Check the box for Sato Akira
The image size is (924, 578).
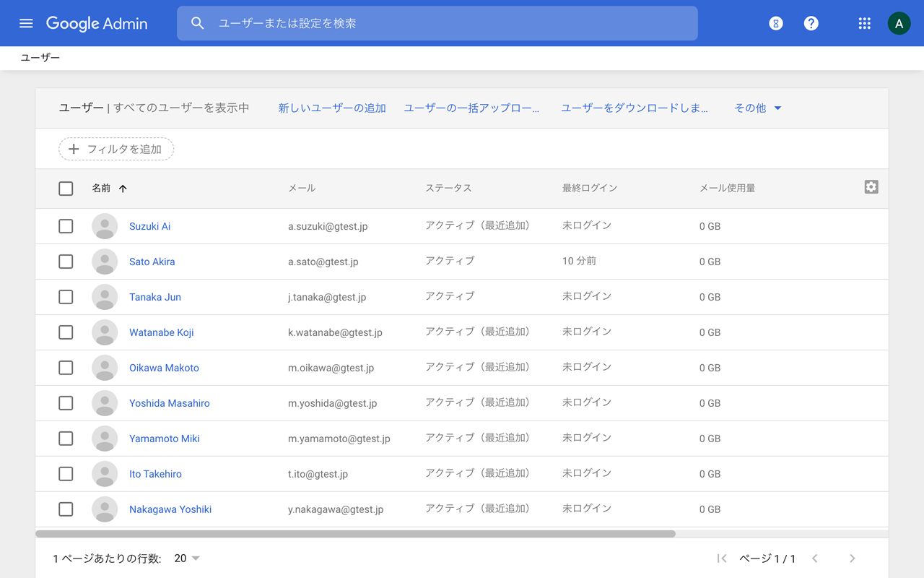pyautogui.click(x=66, y=262)
